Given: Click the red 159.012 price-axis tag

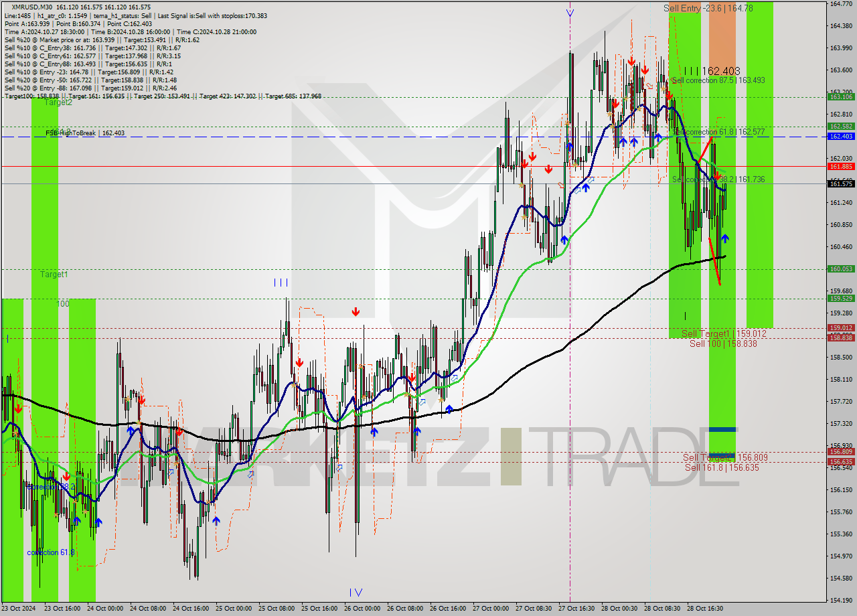Looking at the screenshot, I should [841, 327].
